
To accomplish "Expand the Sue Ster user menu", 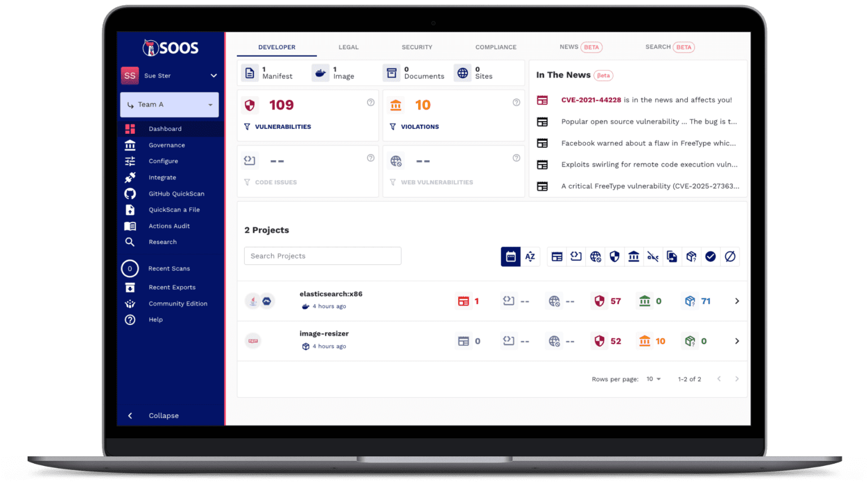I will point(214,76).
